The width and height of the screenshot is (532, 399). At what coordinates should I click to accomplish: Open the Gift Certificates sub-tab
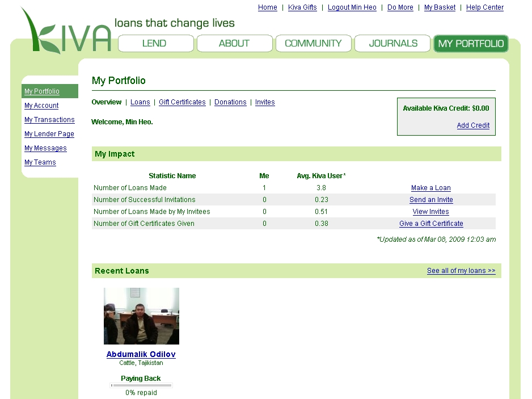pos(182,102)
